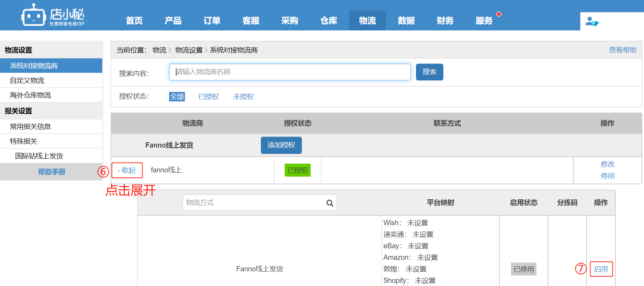Collapse the fanno线上 row with 收起
Screen dimensions: 644x286
tap(127, 170)
